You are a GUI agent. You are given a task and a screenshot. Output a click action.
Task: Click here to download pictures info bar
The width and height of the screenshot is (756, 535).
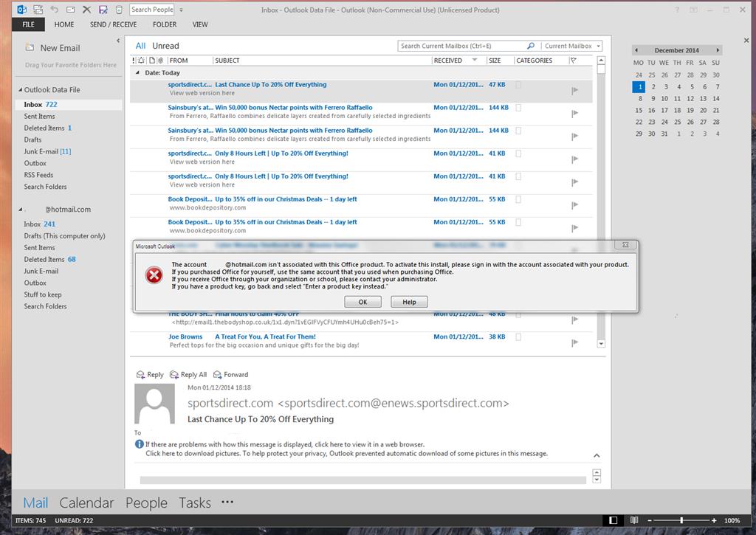point(346,454)
